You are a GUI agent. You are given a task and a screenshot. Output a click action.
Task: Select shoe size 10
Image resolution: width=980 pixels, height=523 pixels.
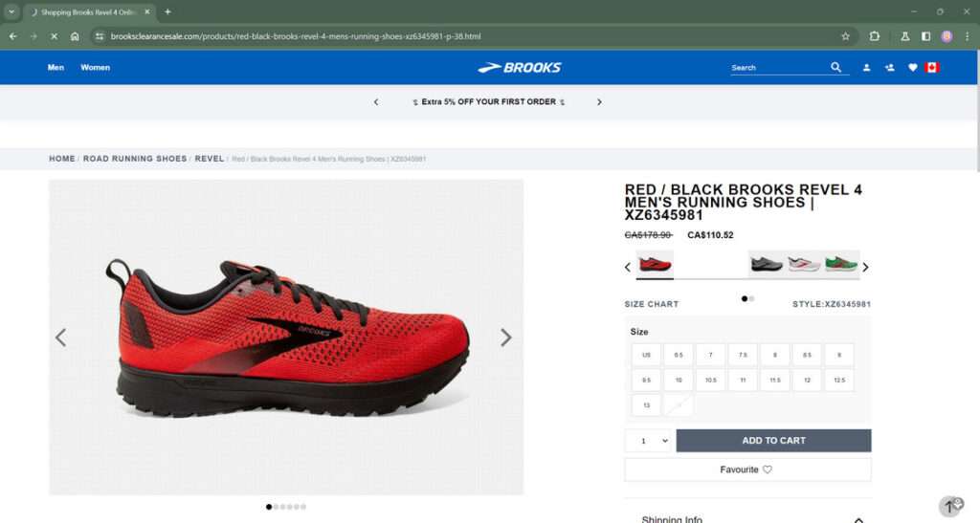pos(679,380)
